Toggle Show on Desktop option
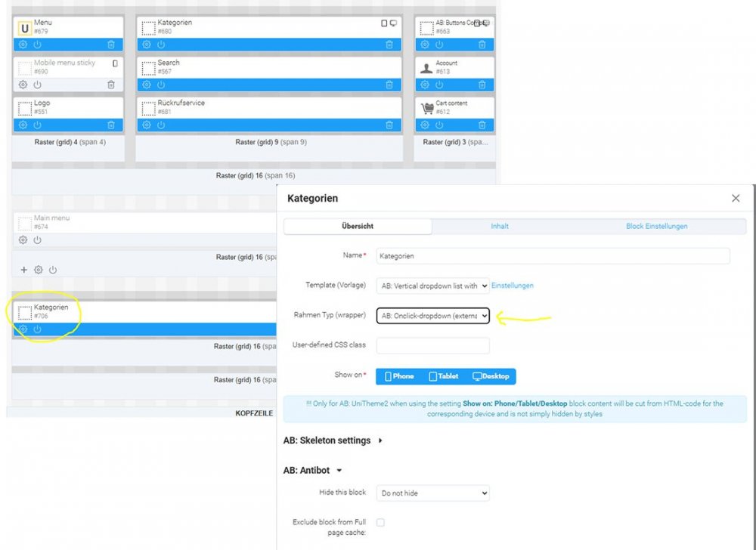The width and height of the screenshot is (756, 550). point(491,376)
